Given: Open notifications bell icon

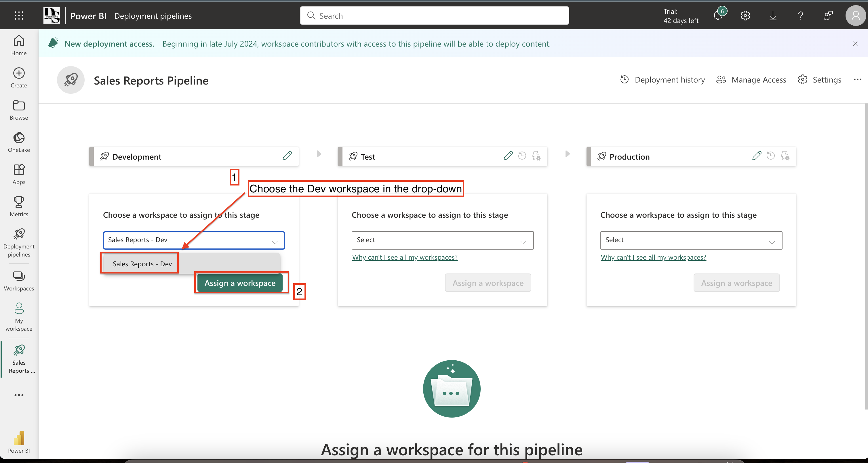Looking at the screenshot, I should 718,16.
